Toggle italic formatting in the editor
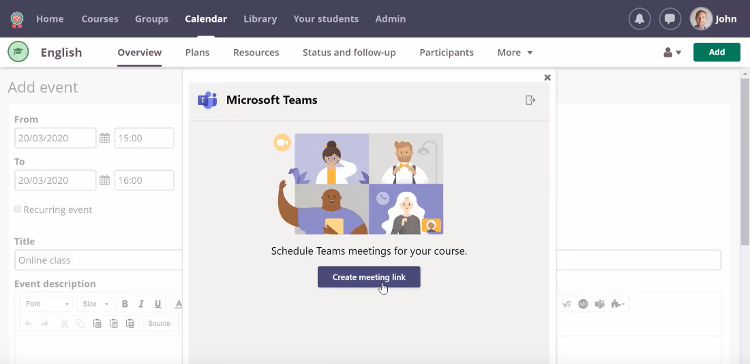Viewport: 750px width, 364px height. (141, 304)
